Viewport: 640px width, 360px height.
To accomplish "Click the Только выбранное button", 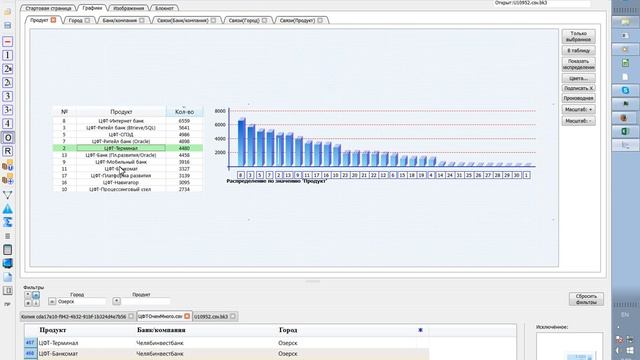I will pos(578,36).
